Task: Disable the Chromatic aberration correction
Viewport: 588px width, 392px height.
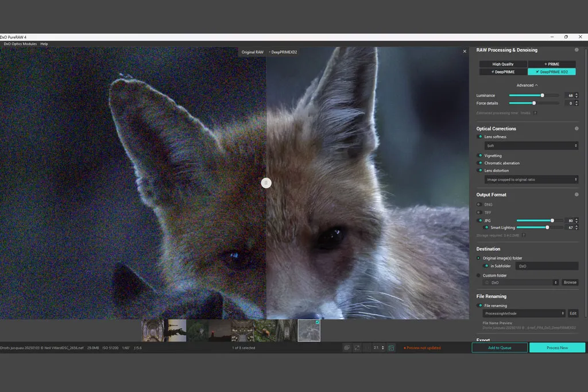Action: pos(479,163)
